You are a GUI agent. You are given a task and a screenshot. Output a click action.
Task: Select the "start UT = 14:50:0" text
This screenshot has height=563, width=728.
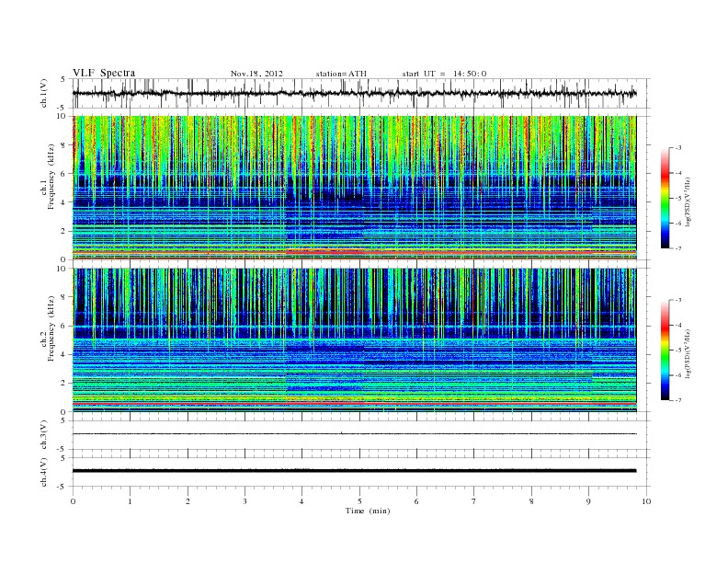coord(444,74)
